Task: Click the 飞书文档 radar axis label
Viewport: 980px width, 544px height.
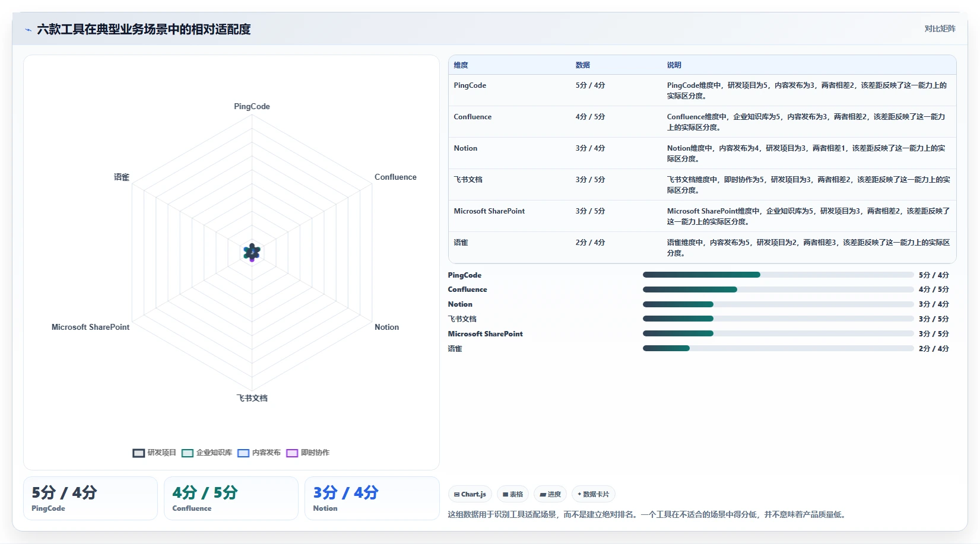Action: [252, 398]
